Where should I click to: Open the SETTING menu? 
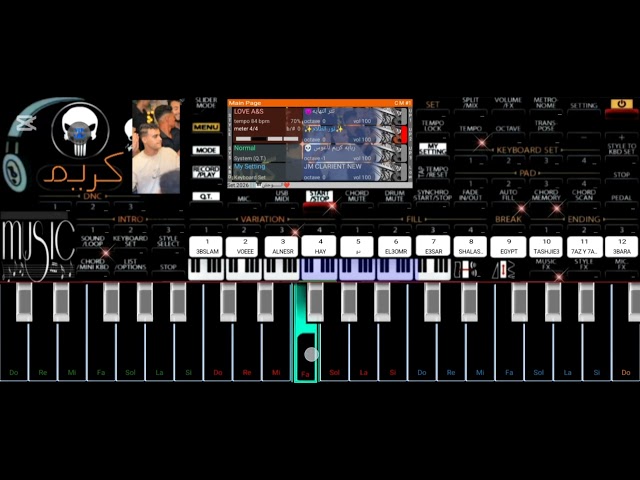(x=584, y=105)
